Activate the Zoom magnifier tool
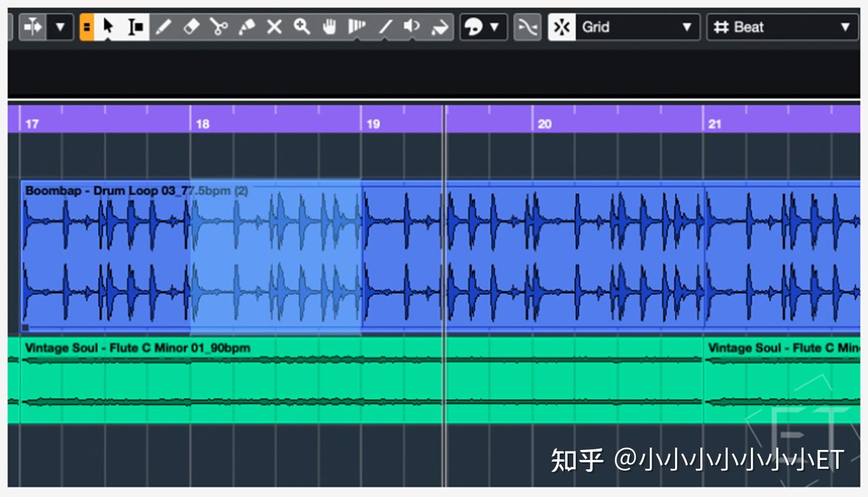This screenshot has height=497, width=868. (x=302, y=26)
